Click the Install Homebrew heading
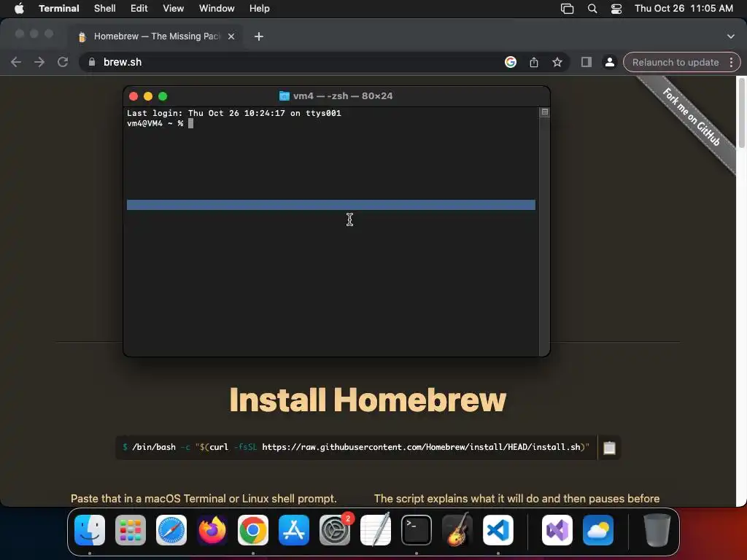747x560 pixels. pyautogui.click(x=368, y=400)
